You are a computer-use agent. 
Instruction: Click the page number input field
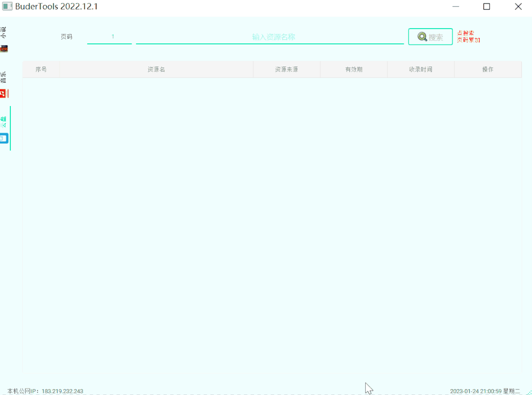pyautogui.click(x=109, y=36)
